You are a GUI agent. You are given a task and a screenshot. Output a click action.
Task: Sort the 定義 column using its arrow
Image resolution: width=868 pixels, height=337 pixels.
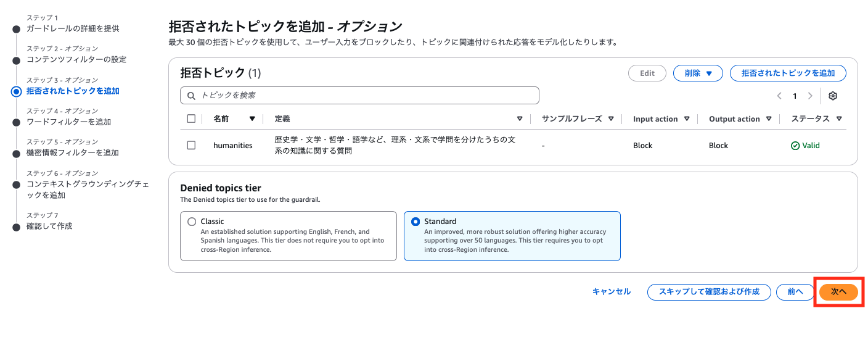(519, 119)
